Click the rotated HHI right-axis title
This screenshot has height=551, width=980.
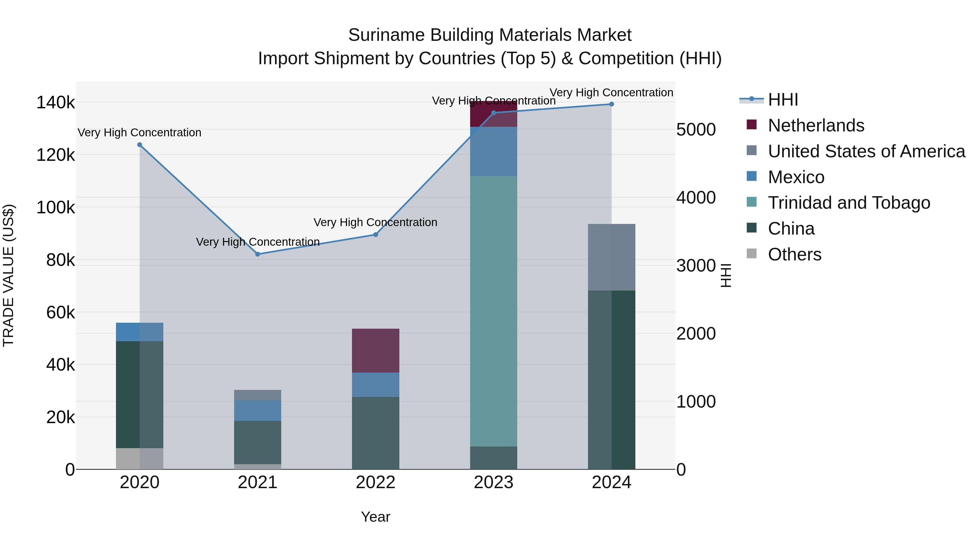point(726,275)
